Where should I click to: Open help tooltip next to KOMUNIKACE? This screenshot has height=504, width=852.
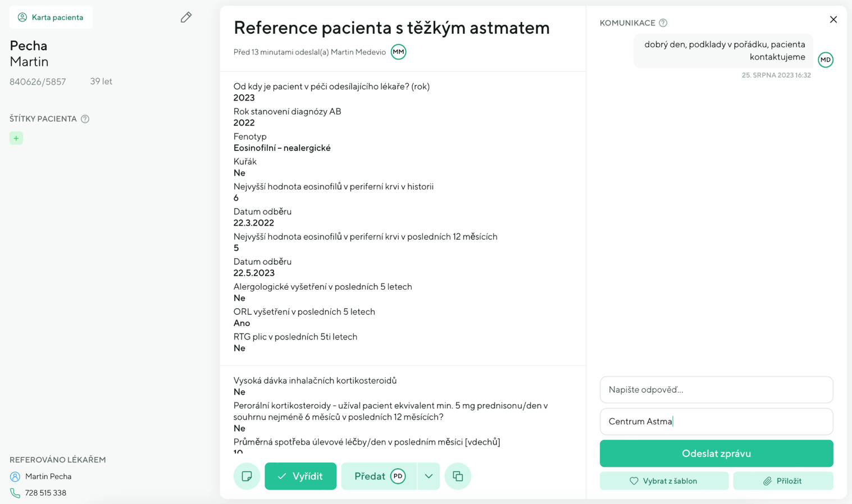[663, 22]
